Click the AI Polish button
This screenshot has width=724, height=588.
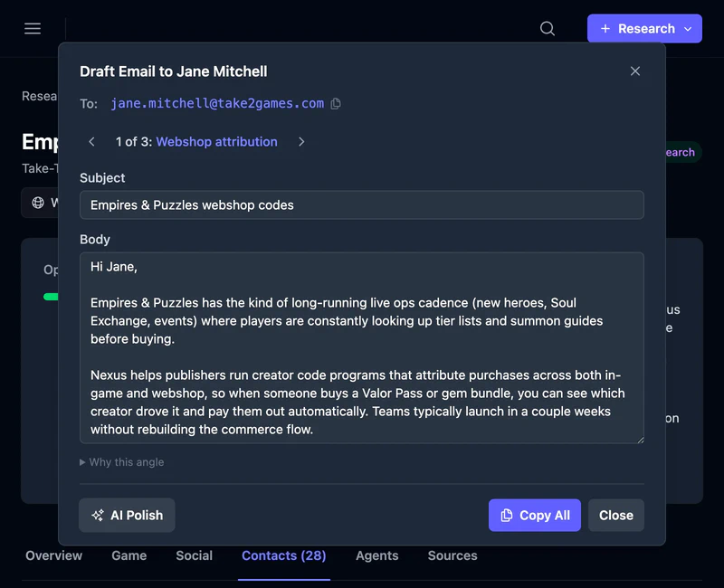(x=127, y=515)
